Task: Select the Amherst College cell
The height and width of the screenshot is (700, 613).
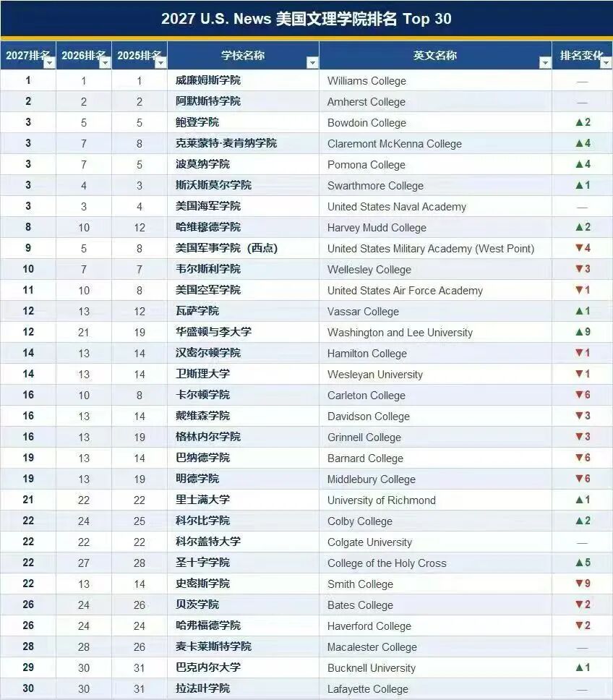Action: [x=435, y=102]
